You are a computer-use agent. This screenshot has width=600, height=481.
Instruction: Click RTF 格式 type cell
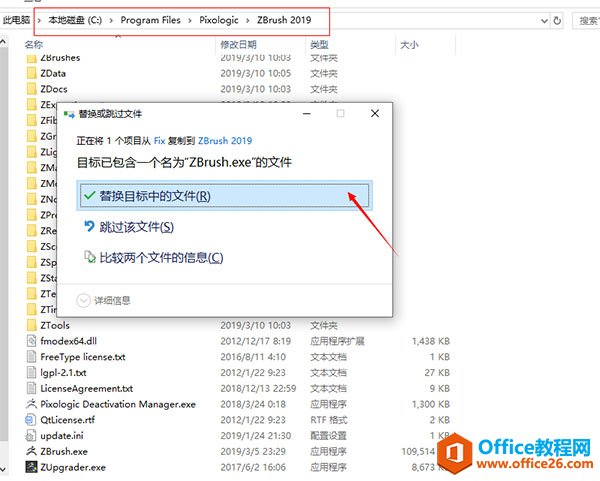[x=328, y=420]
